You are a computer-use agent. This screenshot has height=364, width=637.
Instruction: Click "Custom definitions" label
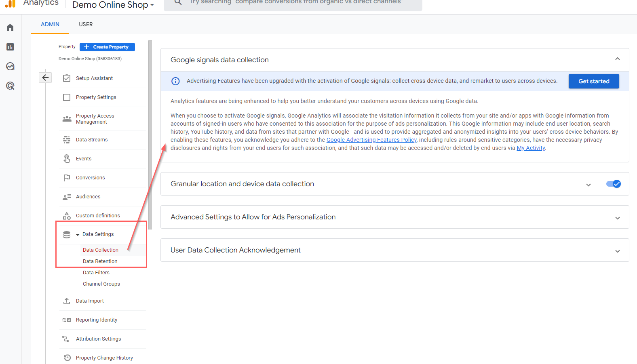pos(98,216)
